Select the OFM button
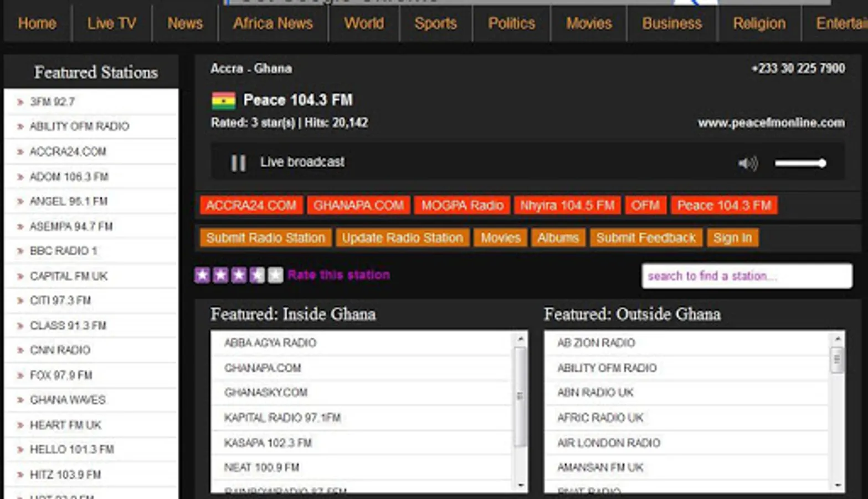Screen dimensions: 868x499 pos(645,206)
